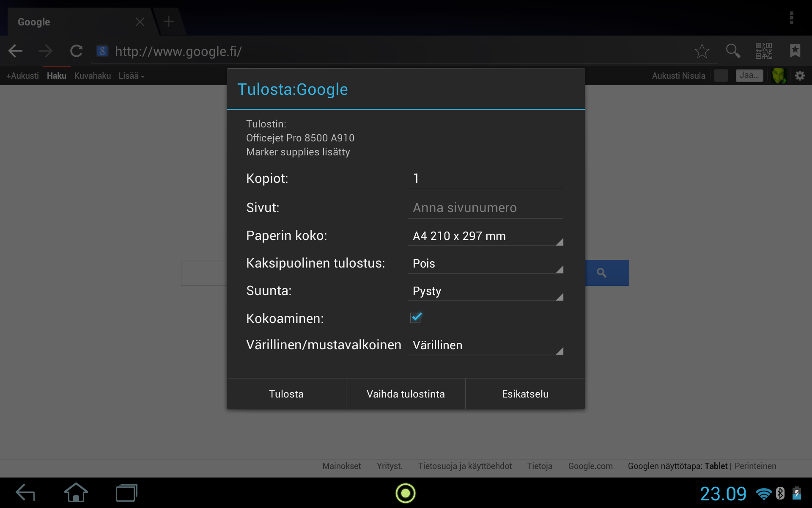This screenshot has height=508, width=812.
Task: Open the Yrityst. footer link
Action: pos(390,466)
